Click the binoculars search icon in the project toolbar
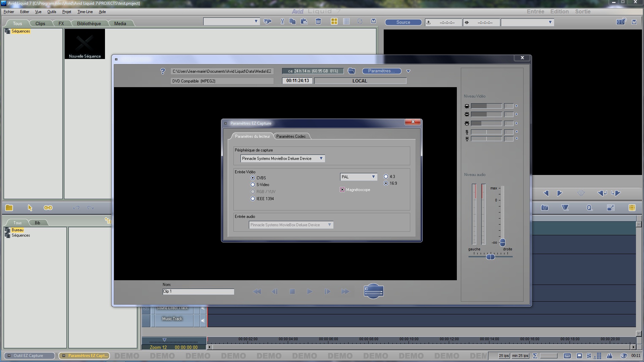 pyautogui.click(x=267, y=21)
